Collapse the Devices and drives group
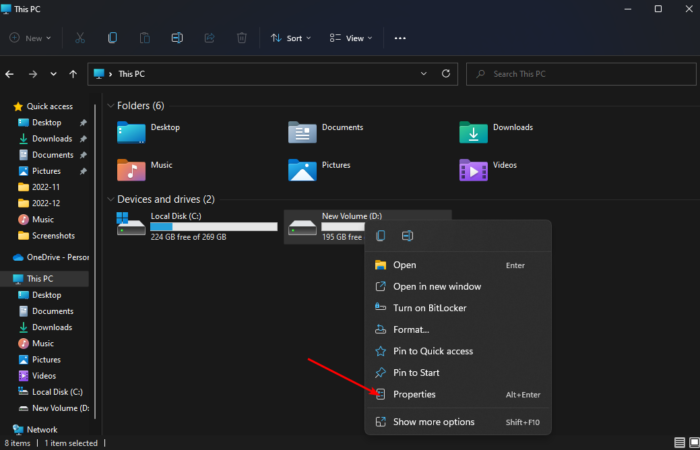 coord(111,199)
